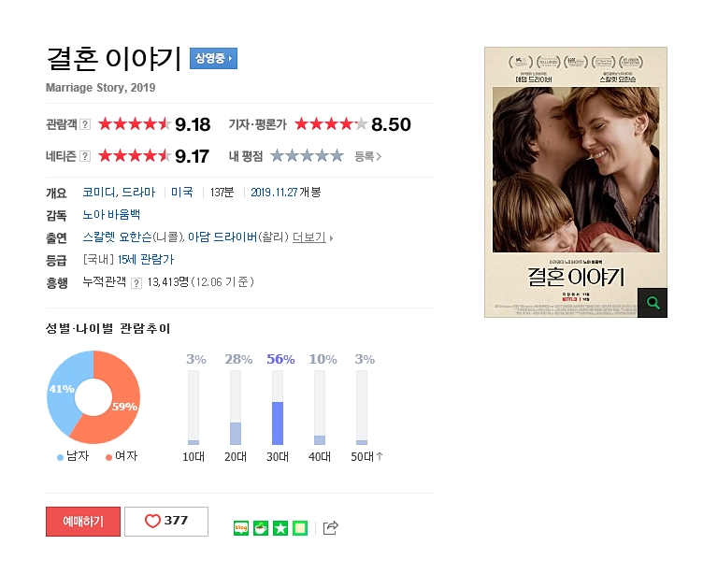Viewport: 703px width, 588px height.
Task: Open the share arrow icon
Action: click(330, 527)
